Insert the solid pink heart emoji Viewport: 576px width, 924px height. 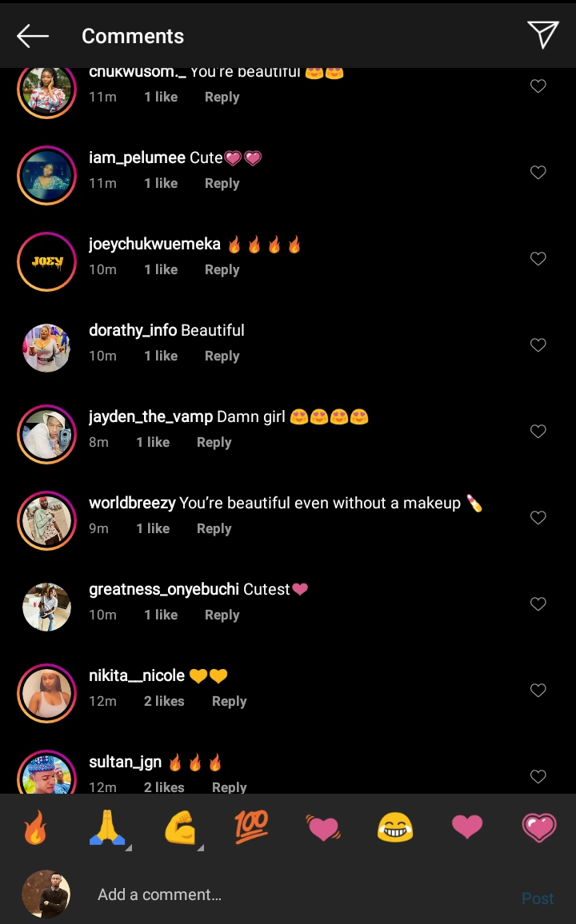point(467,827)
